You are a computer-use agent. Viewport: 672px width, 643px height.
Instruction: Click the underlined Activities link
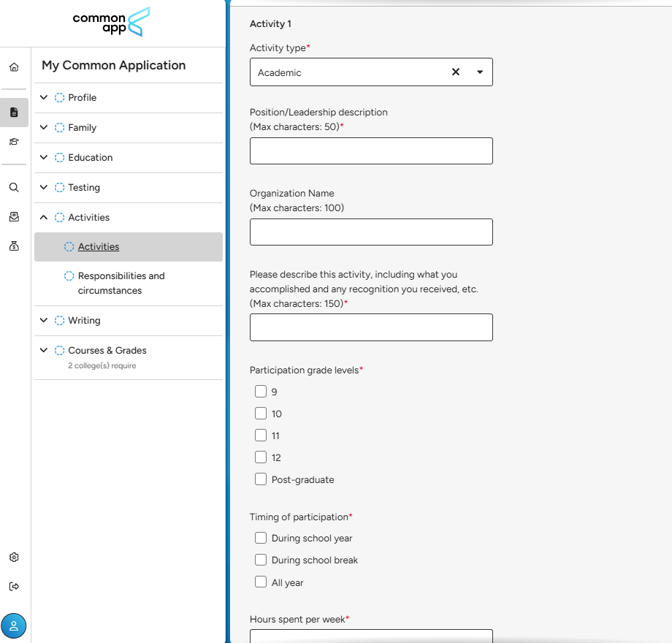(x=99, y=247)
